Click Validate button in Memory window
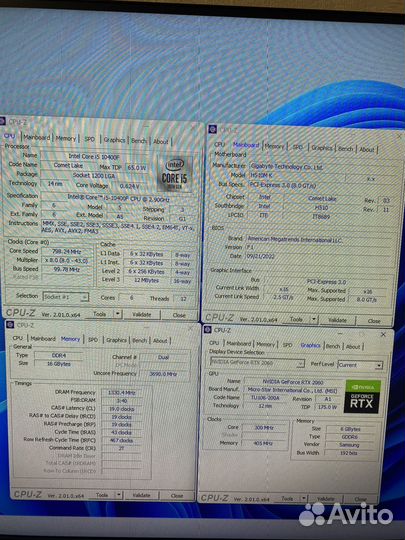 pos(142,495)
